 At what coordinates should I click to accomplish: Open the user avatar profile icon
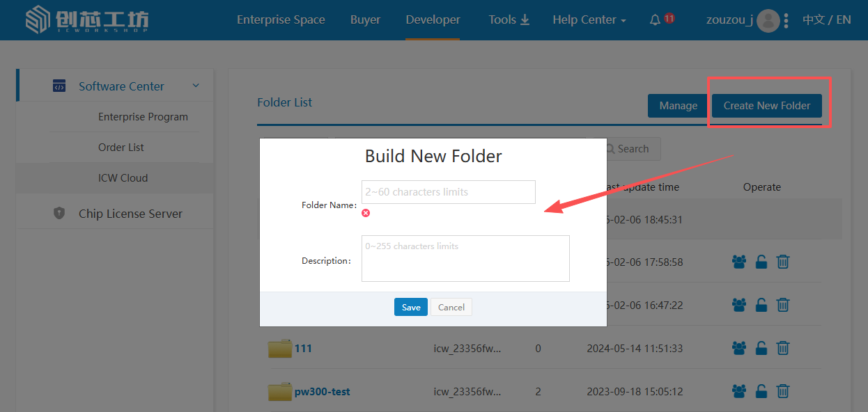coord(768,20)
